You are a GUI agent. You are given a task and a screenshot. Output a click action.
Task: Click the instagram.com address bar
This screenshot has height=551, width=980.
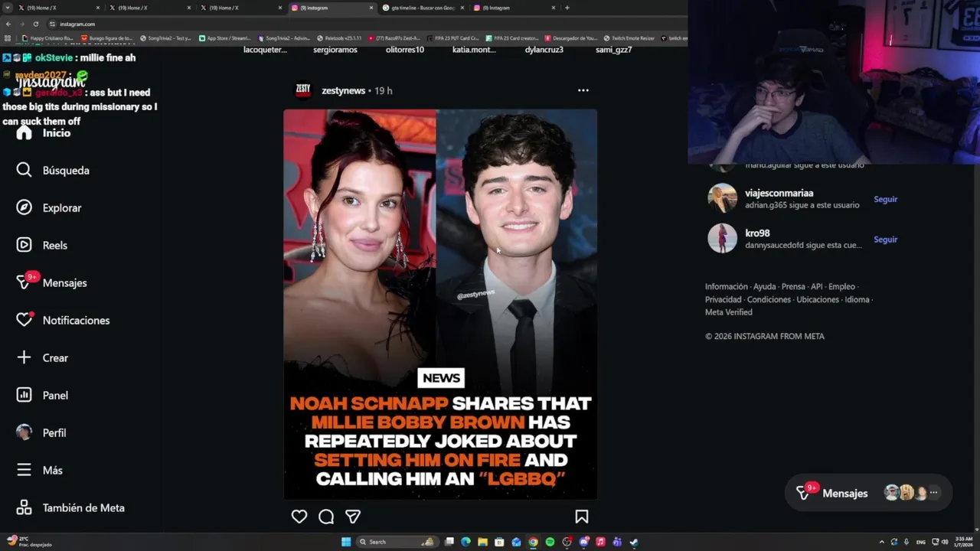367,24
